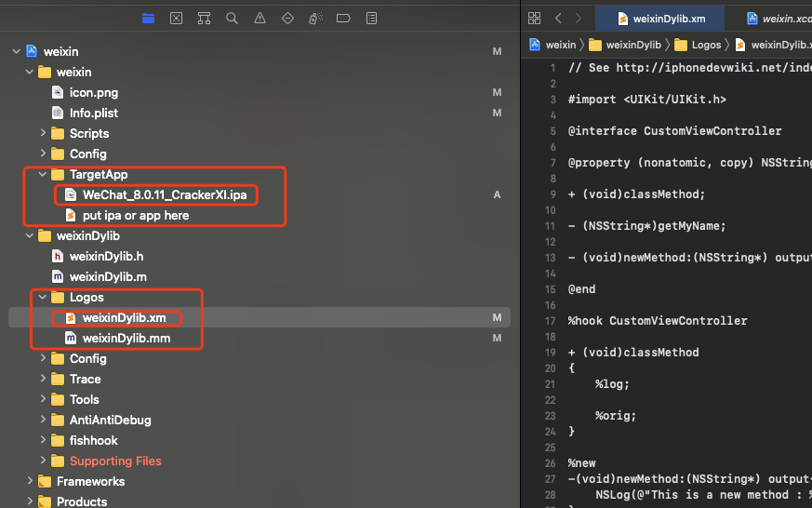This screenshot has width=812, height=508.
Task: Open the Debug navigator
Action: [x=315, y=18]
